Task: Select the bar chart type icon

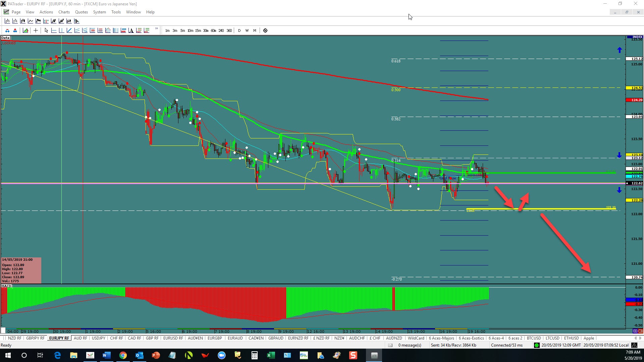Action: coord(7,21)
